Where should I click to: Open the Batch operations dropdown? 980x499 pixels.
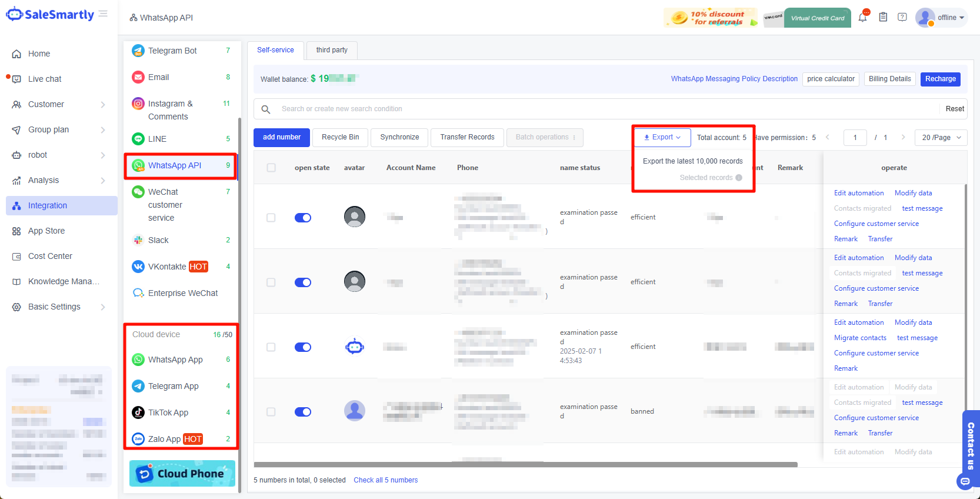point(545,137)
